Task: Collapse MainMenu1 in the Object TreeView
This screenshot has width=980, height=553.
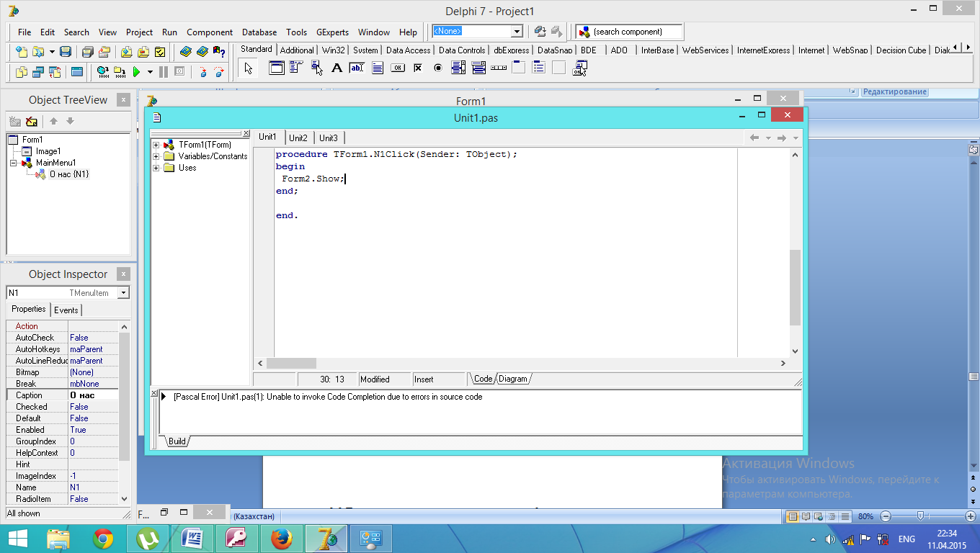Action: 14,163
